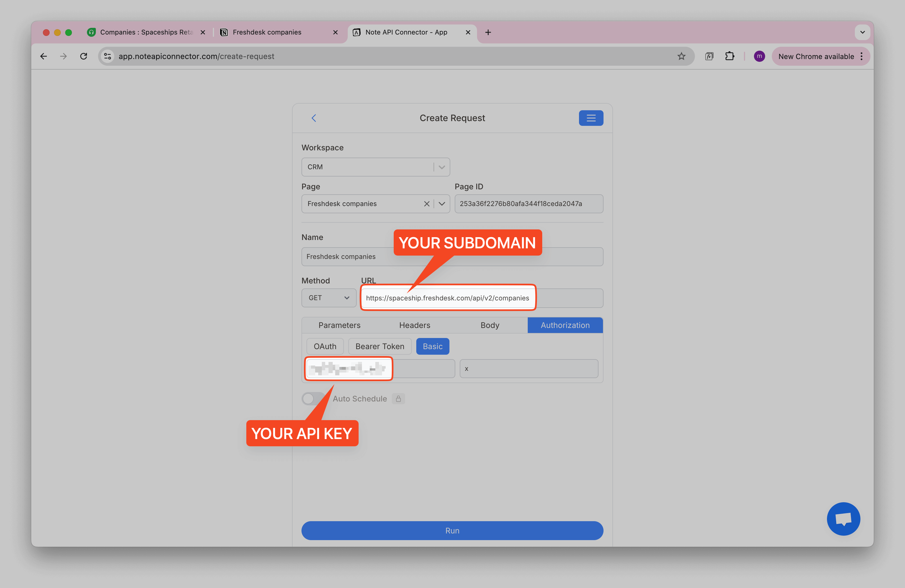Open the Extensions puzzle icon

tap(729, 56)
